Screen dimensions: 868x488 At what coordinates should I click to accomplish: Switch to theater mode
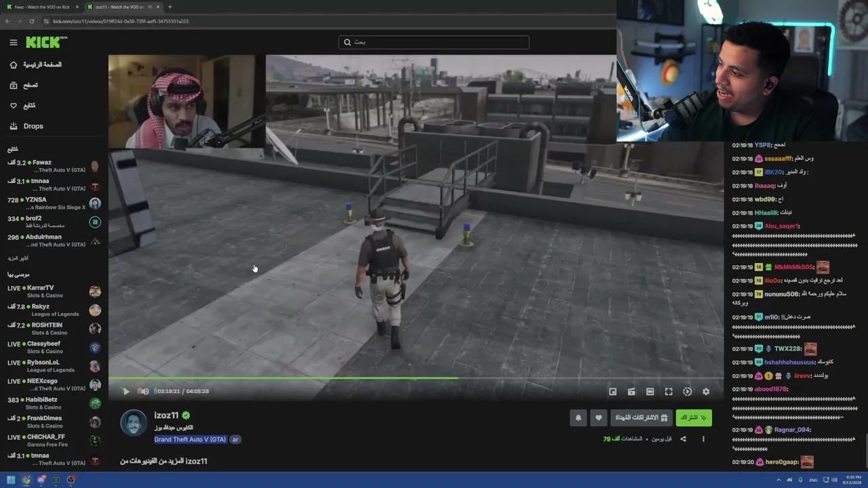point(650,392)
